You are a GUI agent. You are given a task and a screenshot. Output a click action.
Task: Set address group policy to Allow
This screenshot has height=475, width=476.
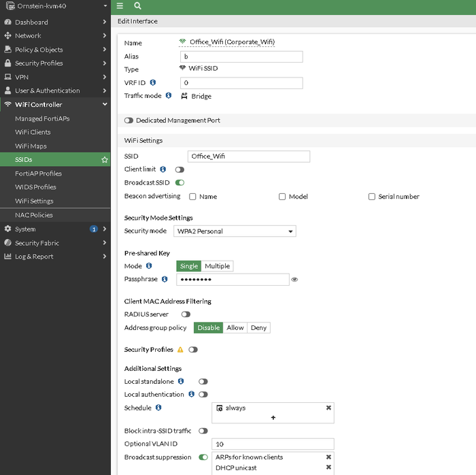(235, 328)
